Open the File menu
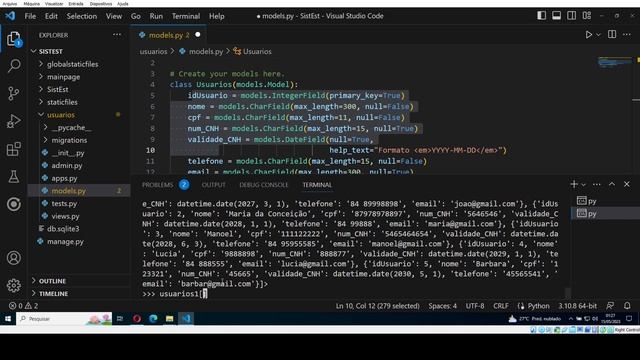Viewport: 640px width, 360px height. click(x=30, y=16)
